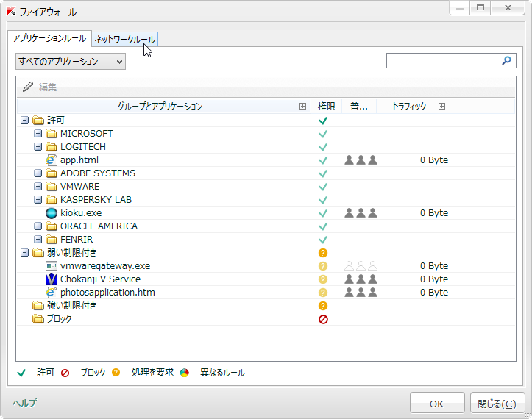
Task: Click the app.html file icon
Action: [52, 160]
